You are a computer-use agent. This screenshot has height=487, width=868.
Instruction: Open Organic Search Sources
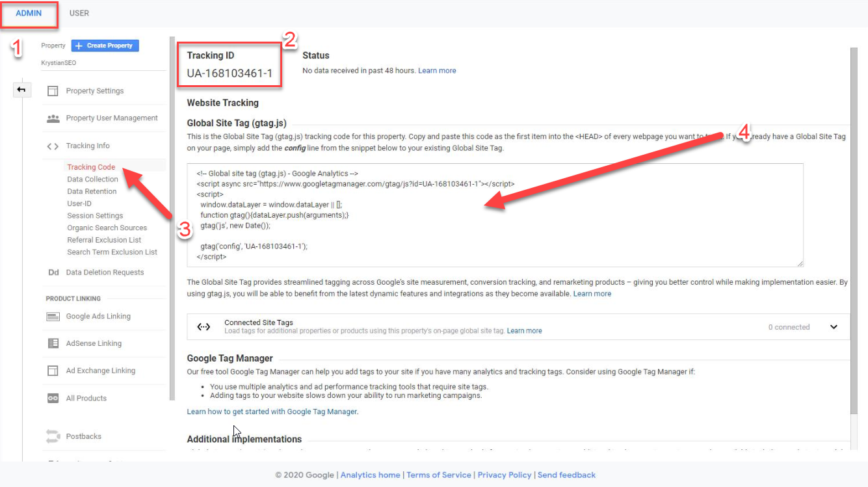coord(107,228)
